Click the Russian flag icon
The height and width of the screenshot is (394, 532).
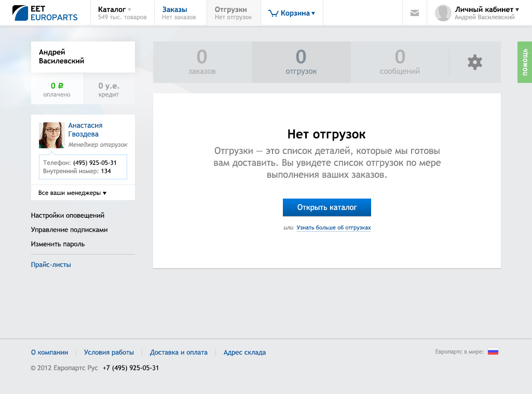[x=493, y=352]
